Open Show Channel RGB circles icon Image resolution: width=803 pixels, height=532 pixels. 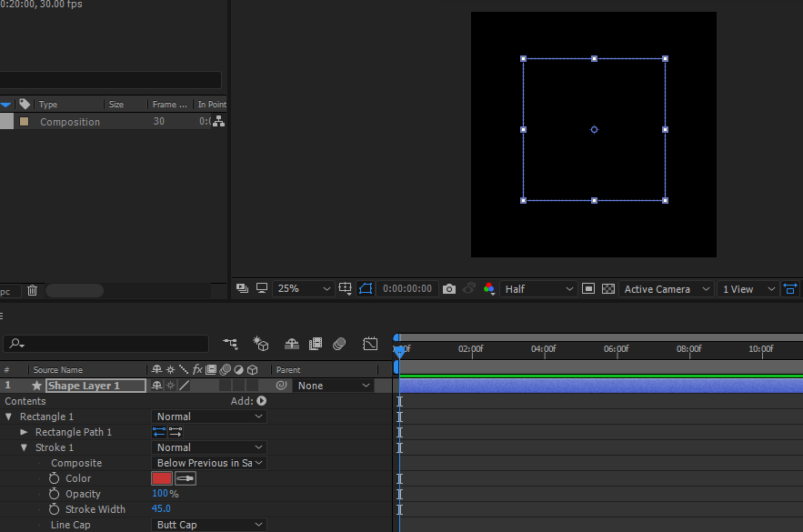[x=489, y=289]
